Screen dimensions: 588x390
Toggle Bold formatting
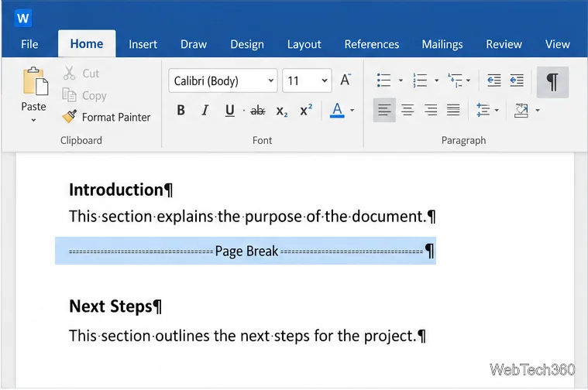pos(181,110)
